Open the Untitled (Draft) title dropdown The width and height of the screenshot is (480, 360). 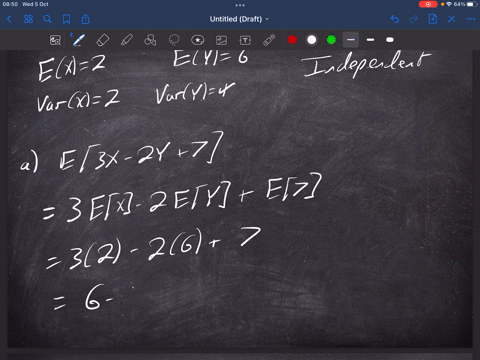coord(239,19)
